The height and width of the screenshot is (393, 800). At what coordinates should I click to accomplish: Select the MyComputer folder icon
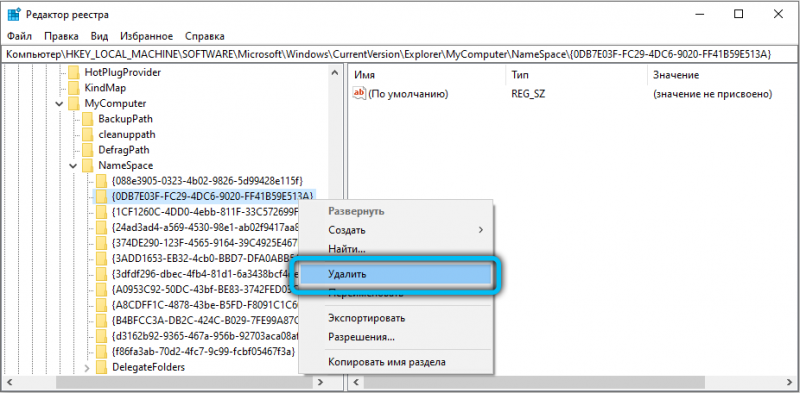pos(74,104)
